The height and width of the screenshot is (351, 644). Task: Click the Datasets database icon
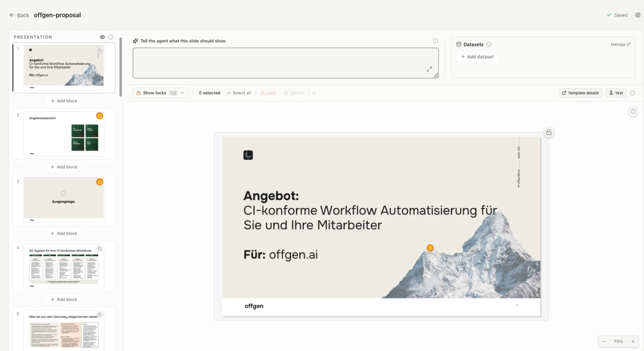459,45
